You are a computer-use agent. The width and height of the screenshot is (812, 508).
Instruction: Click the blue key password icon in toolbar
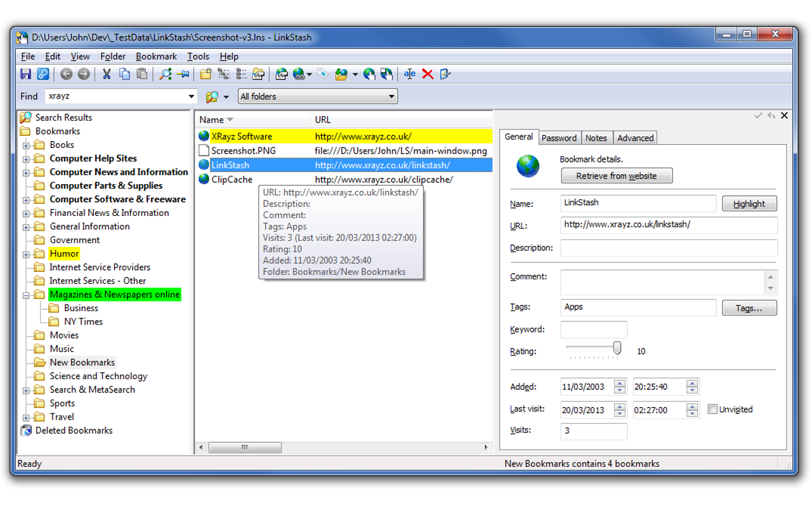[x=43, y=74]
